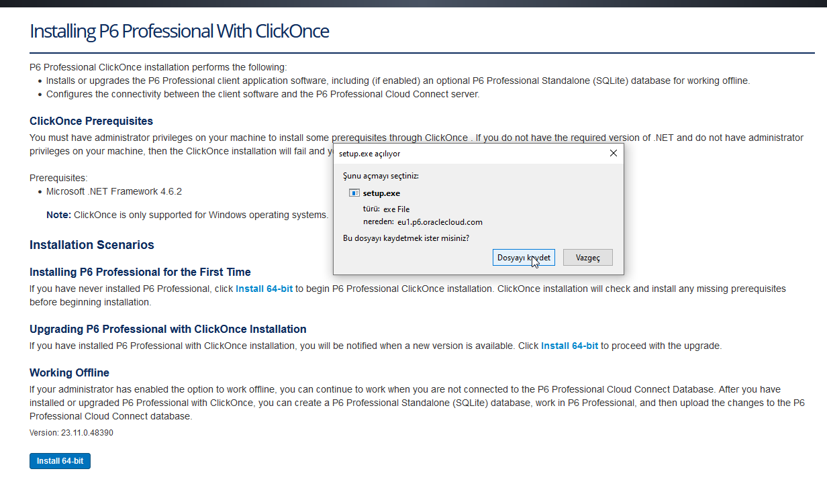
Task: Click the ClickOnce Prerequisites heading
Action: click(x=91, y=121)
